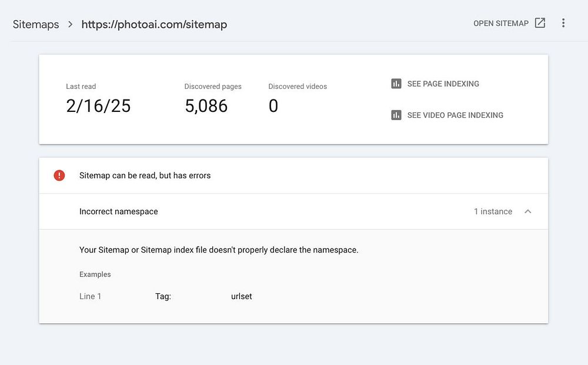Screen dimensions: 588x365
Task: Click the open-in-new-tab sitemap icon
Action: coord(540,23)
